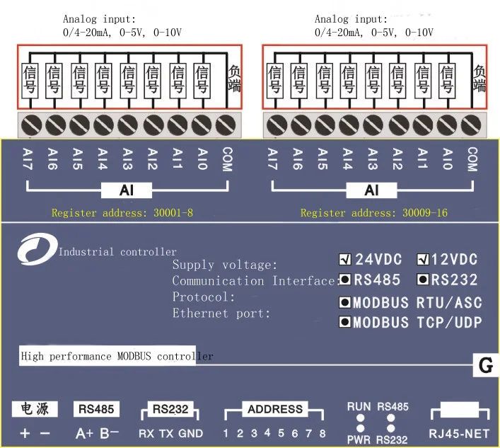The height and width of the screenshot is (448, 500).
Task: Click the RS232 indicator LED
Action: (391, 428)
